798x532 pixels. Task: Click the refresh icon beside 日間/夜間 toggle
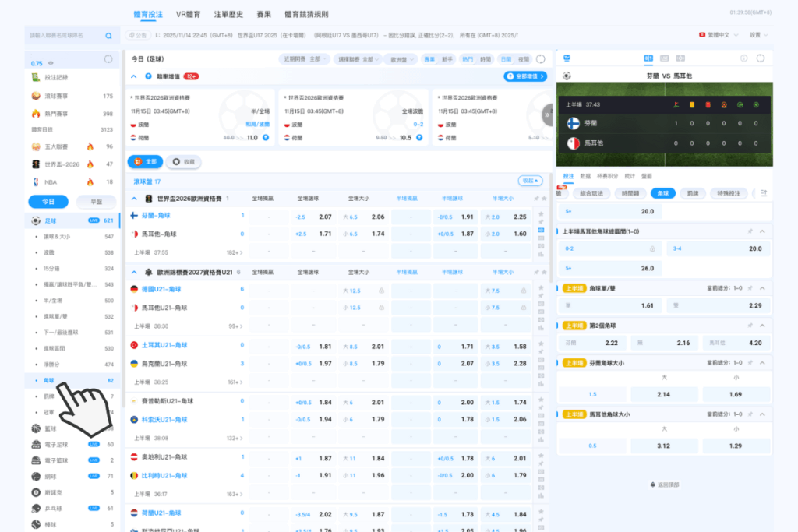[x=542, y=59]
